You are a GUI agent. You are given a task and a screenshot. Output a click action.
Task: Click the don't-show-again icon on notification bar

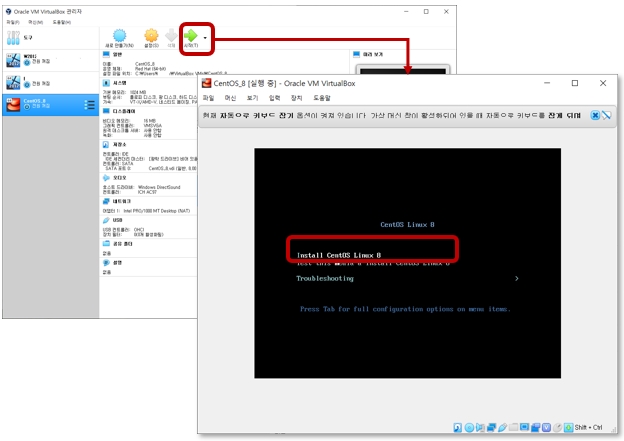point(606,115)
